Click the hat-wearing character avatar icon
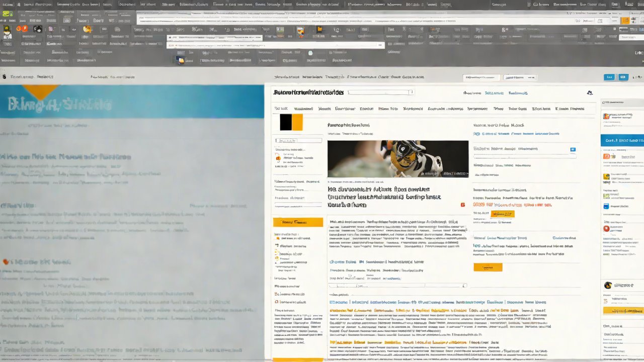Image resolution: width=644 pixels, height=362 pixels. point(7,32)
